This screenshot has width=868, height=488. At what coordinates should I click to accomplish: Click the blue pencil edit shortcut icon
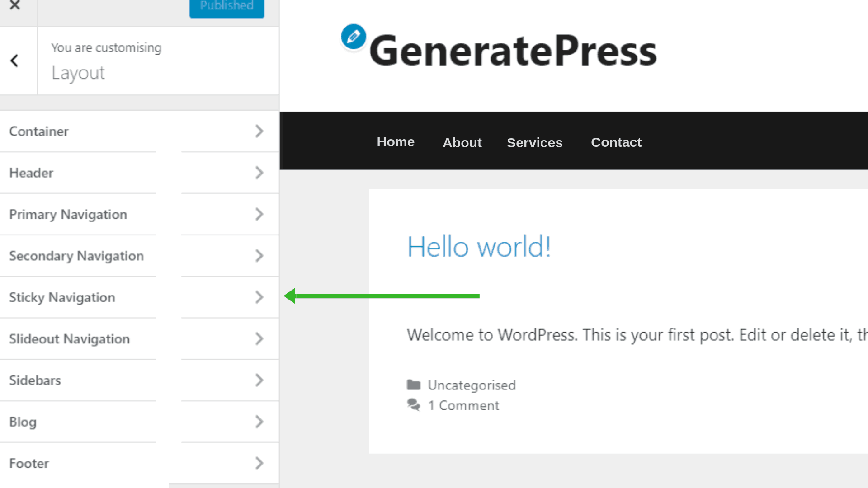[354, 37]
